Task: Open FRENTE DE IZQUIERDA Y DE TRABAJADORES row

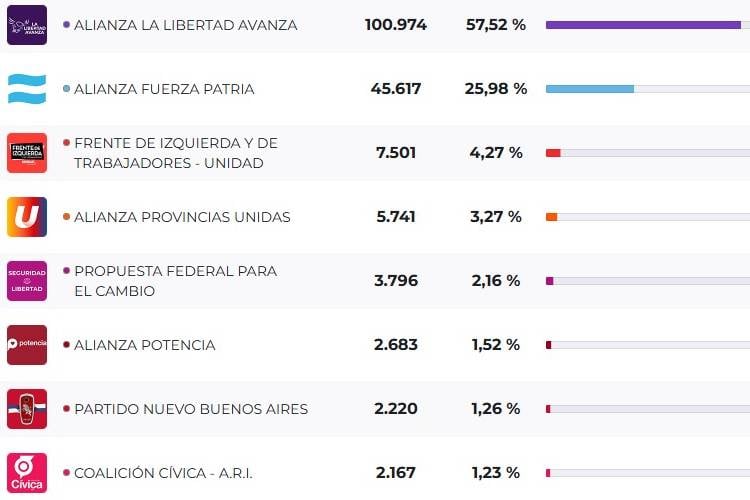Action: 176,153
